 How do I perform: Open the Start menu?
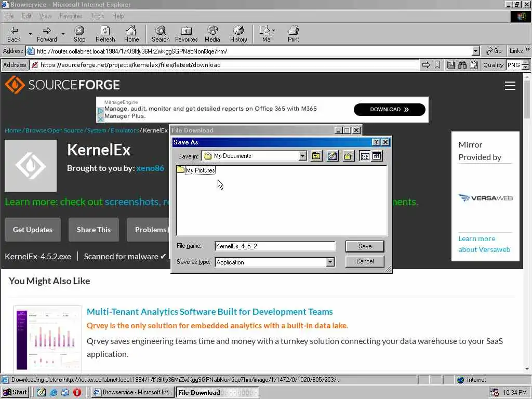[15, 392]
